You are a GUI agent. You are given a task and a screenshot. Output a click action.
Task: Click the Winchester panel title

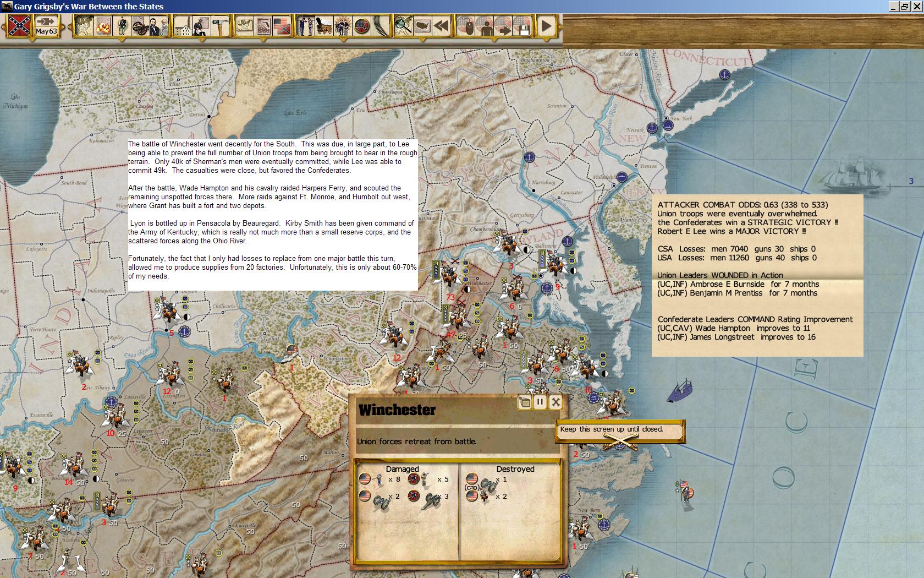(x=397, y=410)
